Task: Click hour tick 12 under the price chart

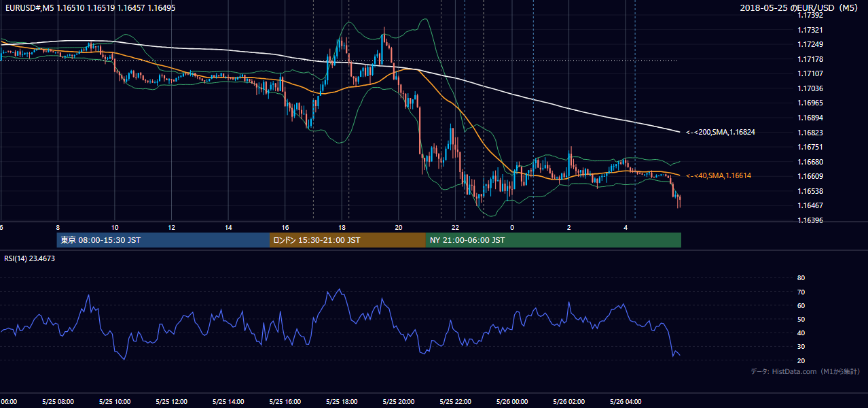Action: [x=171, y=228]
